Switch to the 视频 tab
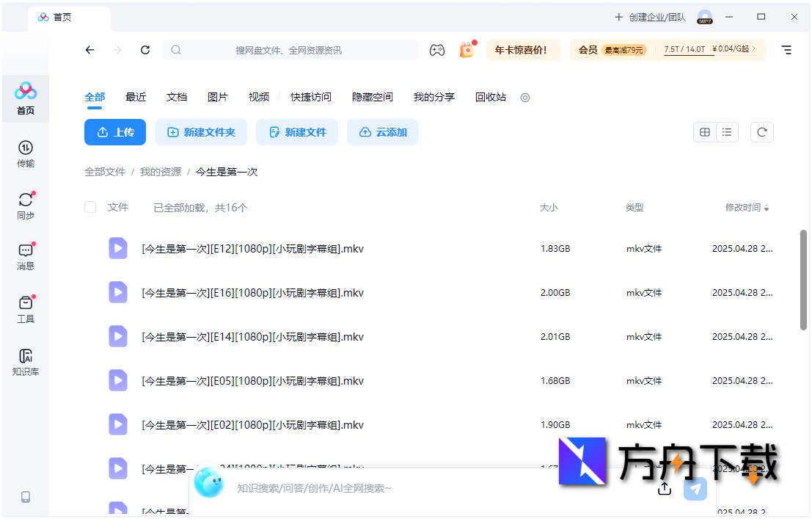 tap(258, 97)
